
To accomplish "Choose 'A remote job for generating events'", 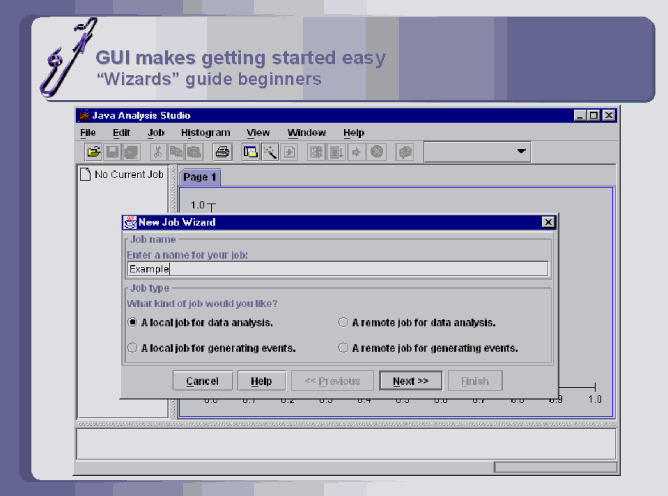I will tap(343, 348).
